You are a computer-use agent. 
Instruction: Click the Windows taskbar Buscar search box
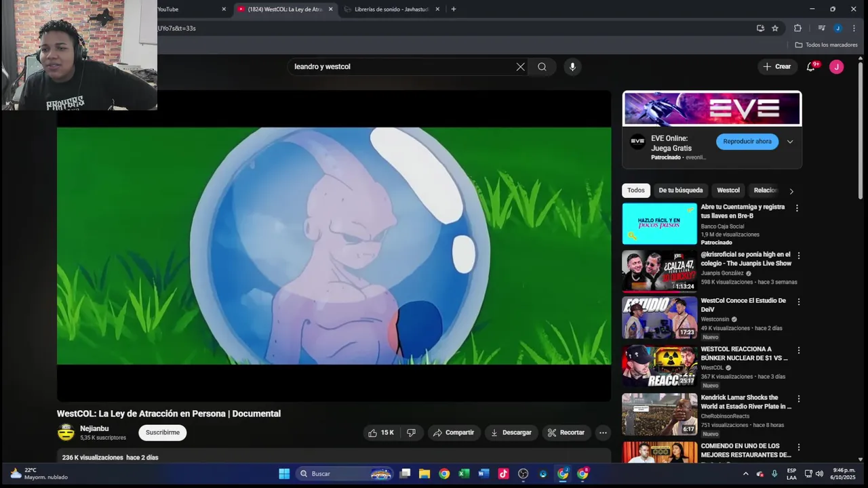[x=346, y=474]
